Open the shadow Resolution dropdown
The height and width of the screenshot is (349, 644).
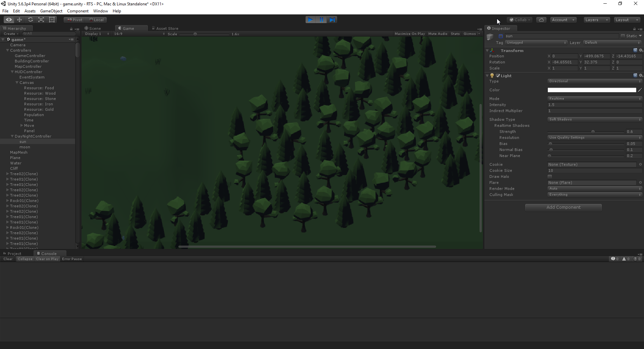tap(595, 138)
